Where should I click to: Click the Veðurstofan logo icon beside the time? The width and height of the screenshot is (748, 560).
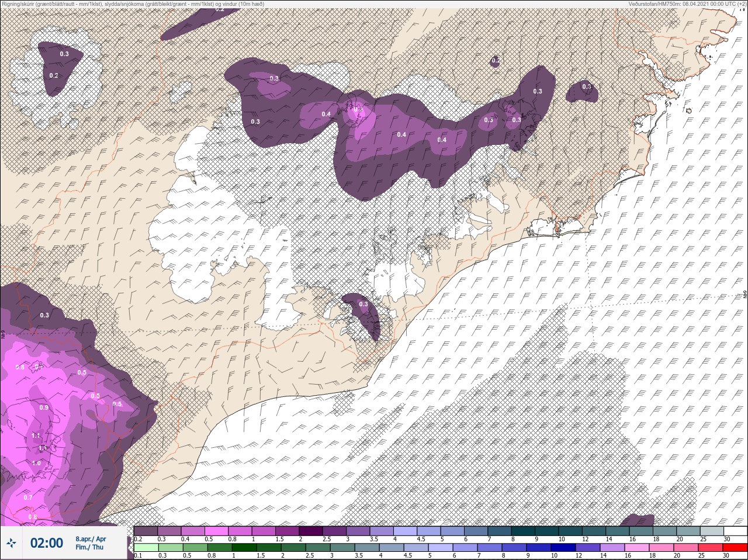[11, 542]
